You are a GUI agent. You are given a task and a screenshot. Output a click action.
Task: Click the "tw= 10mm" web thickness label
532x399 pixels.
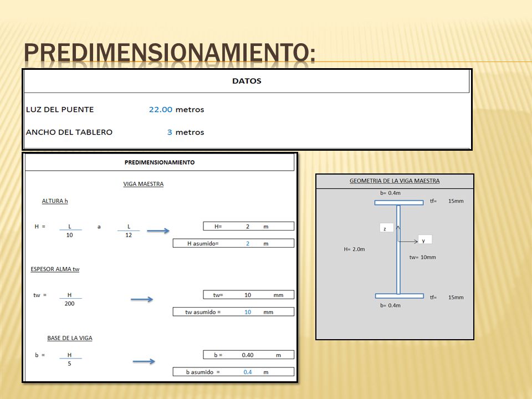[x=422, y=257]
